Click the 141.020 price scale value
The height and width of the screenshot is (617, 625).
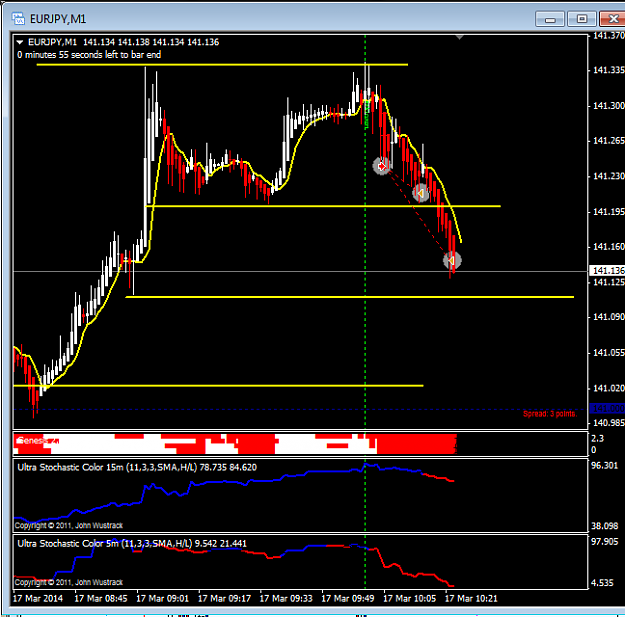click(608, 388)
